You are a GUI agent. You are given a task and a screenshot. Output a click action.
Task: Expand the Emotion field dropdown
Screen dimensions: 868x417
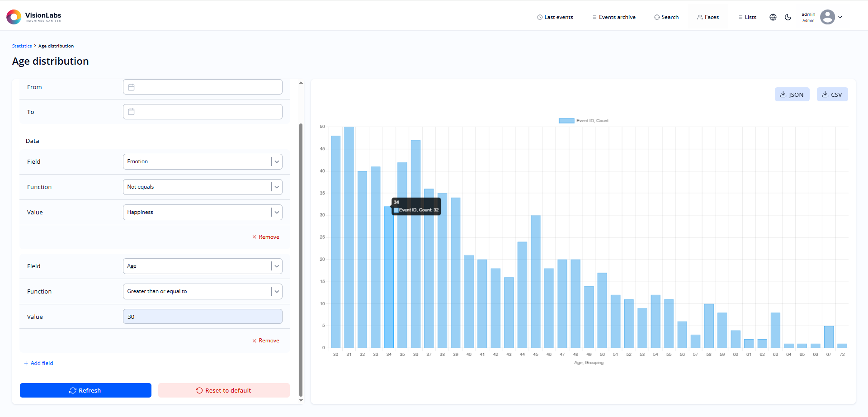pyautogui.click(x=277, y=162)
